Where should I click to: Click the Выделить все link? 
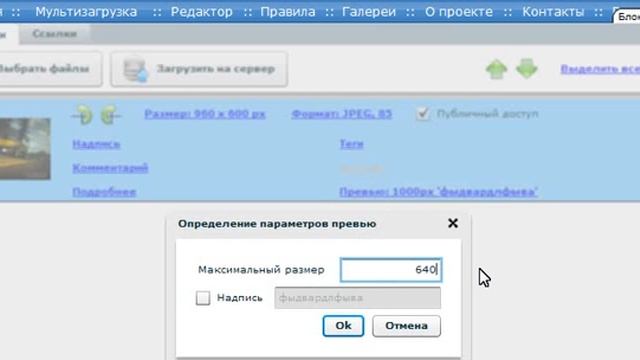(x=600, y=69)
